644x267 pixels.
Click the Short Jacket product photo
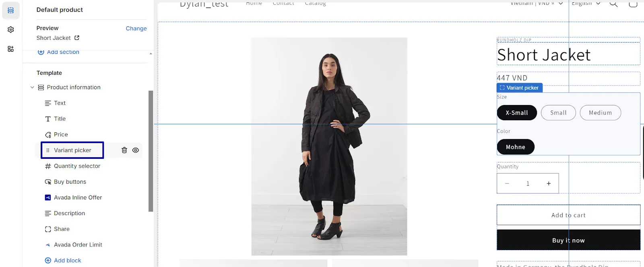click(329, 146)
